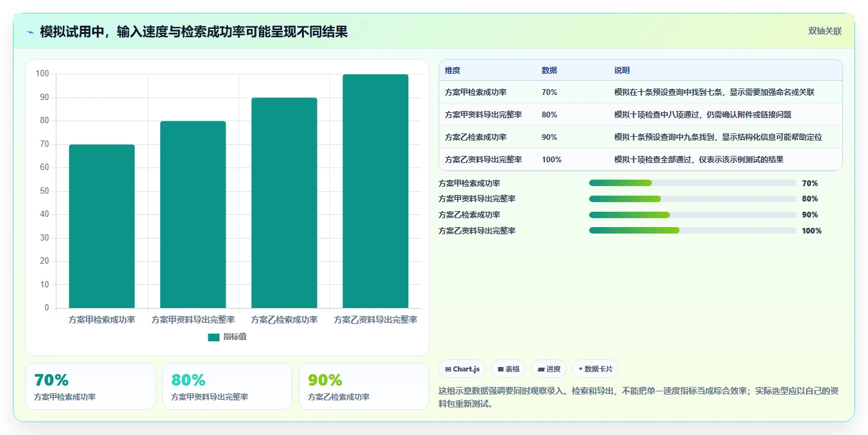Click the 70% progress bar for 方案甲检索成功率
868x435 pixels.
[x=692, y=183]
